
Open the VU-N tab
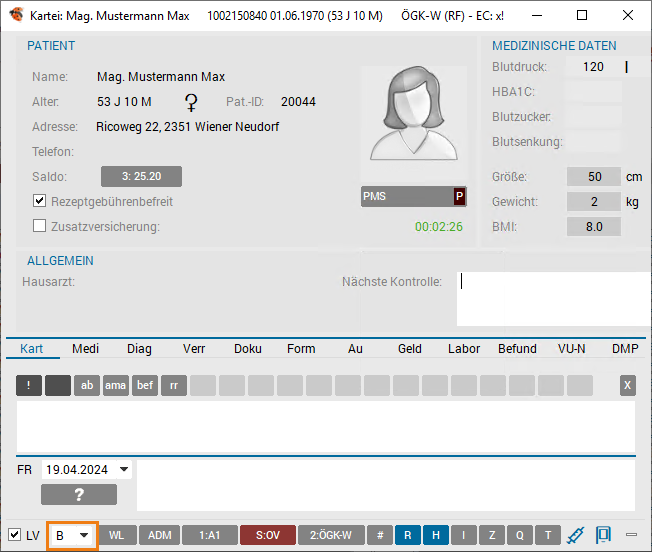point(571,348)
